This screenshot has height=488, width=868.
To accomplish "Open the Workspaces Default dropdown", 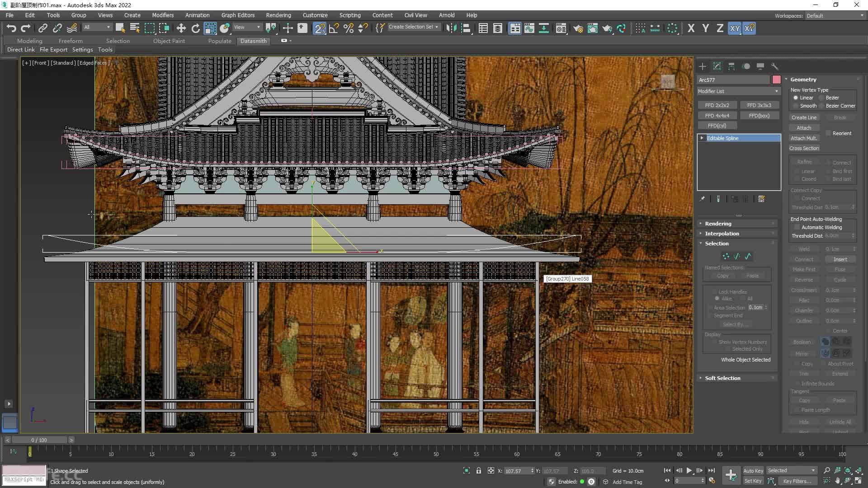I will click(835, 16).
